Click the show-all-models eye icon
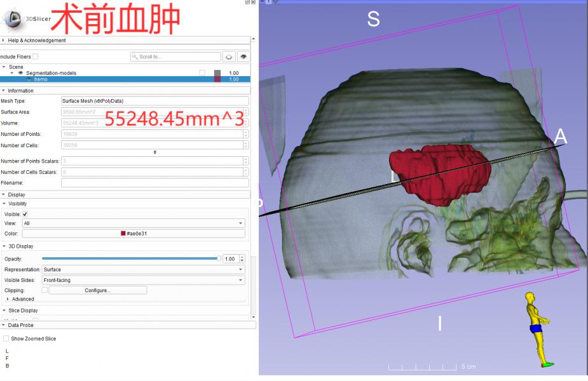The width and height of the screenshot is (588, 381). coord(243,57)
